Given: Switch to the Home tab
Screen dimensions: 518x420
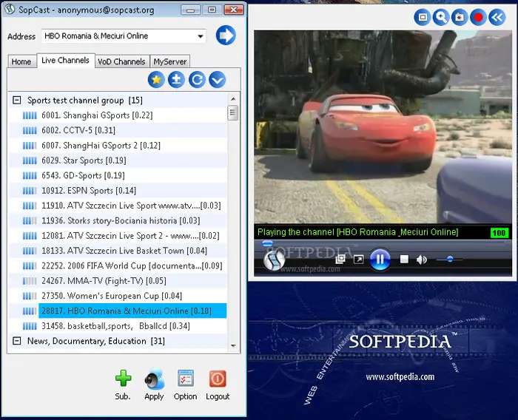Looking at the screenshot, I should click(x=21, y=61).
